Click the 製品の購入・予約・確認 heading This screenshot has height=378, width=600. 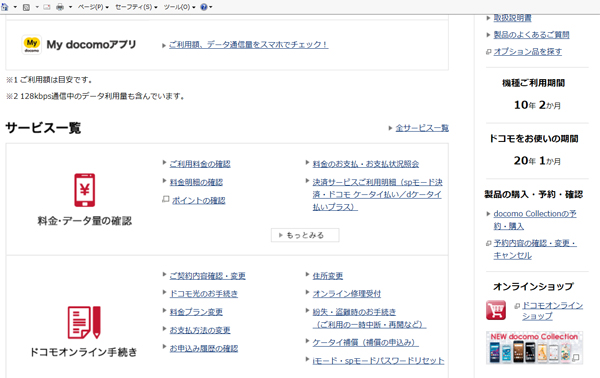click(x=534, y=194)
